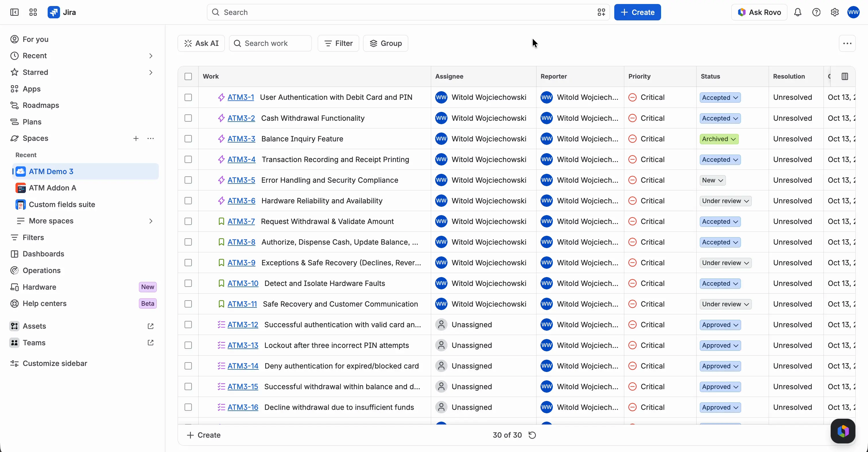Select the checkbox for ATM3-12 row

coord(188,325)
